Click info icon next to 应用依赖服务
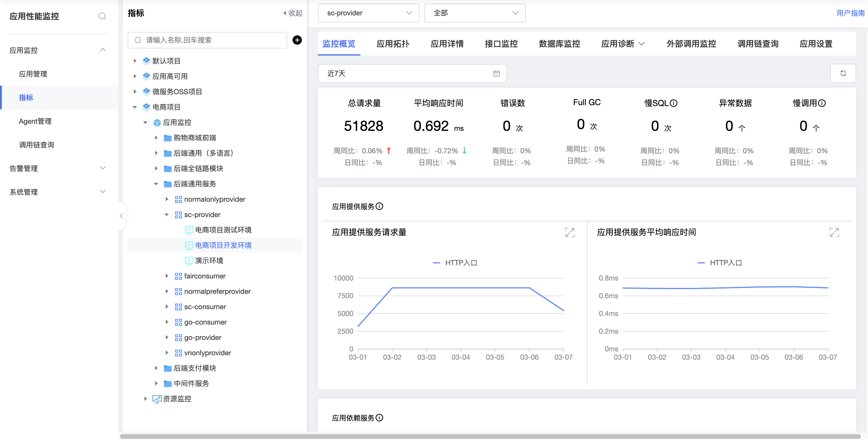 tap(379, 418)
